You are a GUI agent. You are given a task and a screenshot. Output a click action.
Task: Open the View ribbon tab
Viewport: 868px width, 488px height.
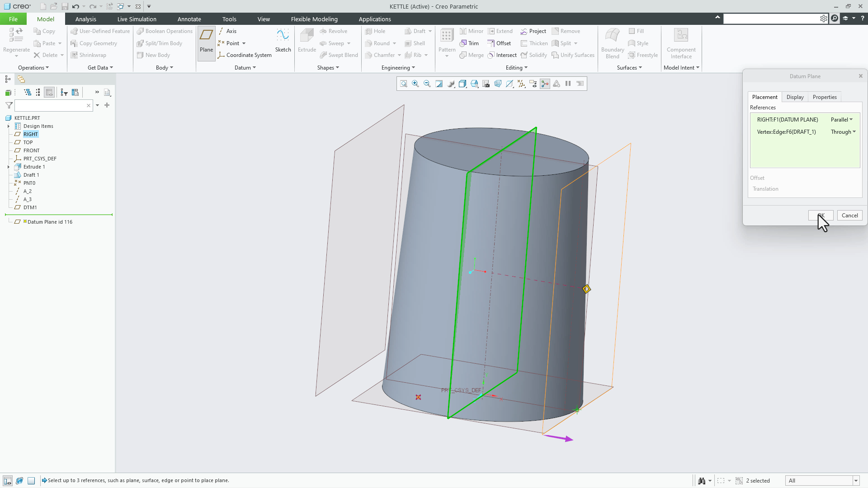coord(264,19)
